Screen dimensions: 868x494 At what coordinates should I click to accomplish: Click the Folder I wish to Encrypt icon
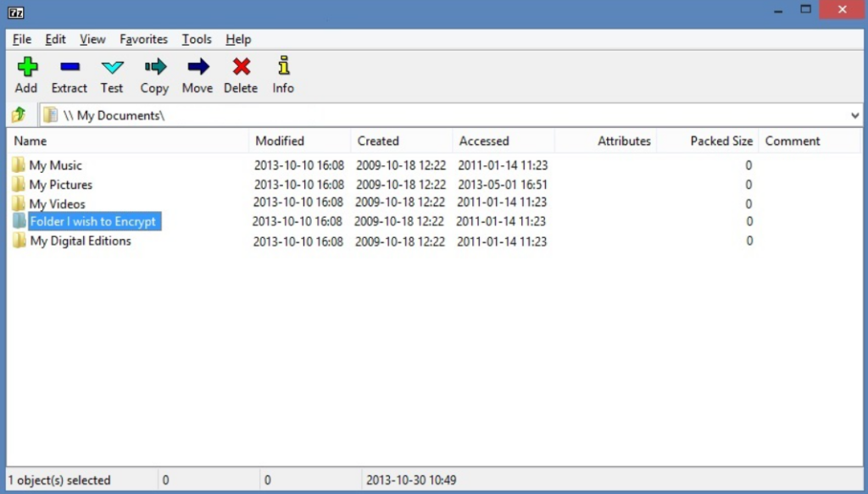point(19,220)
